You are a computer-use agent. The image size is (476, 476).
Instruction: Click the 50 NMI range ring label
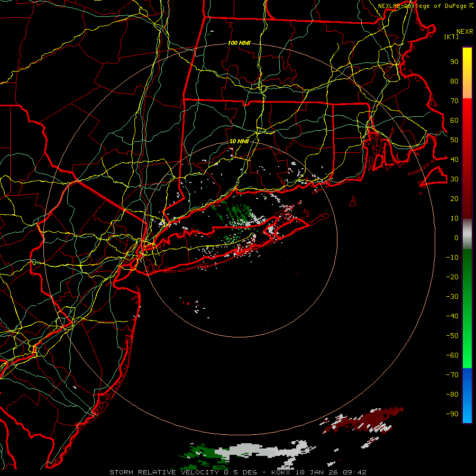tap(239, 141)
